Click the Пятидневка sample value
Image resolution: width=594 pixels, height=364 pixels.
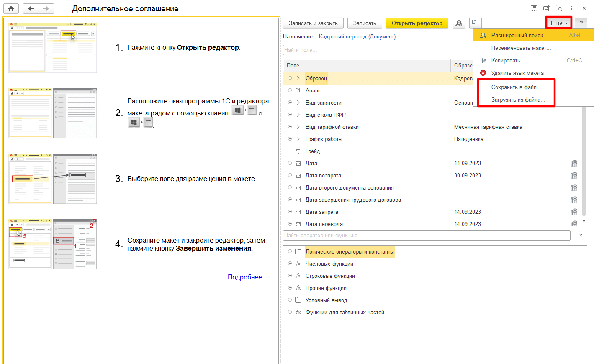point(469,139)
